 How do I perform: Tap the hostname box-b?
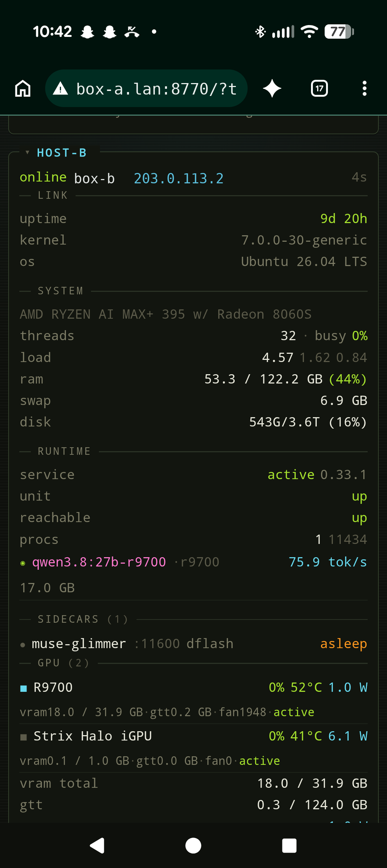(x=94, y=178)
